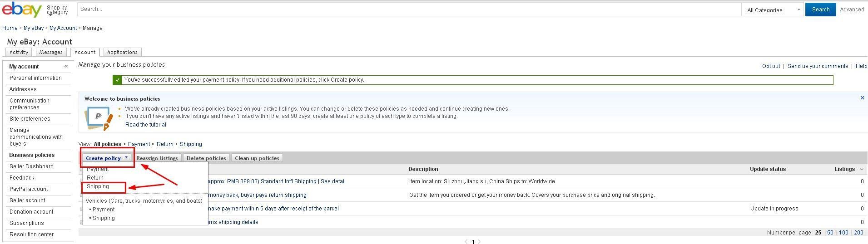Switch to the Messages tab
Image resolution: width=868 pixels, height=244 pixels.
[x=51, y=52]
